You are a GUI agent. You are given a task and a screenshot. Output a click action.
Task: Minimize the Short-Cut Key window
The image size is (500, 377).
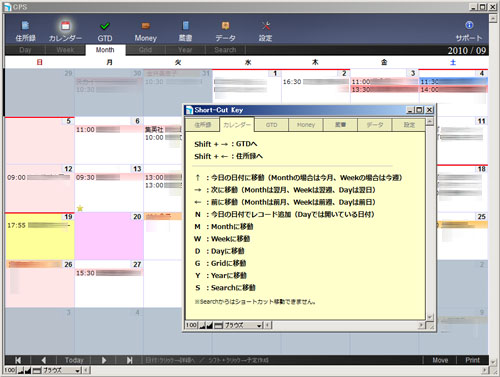(411, 110)
